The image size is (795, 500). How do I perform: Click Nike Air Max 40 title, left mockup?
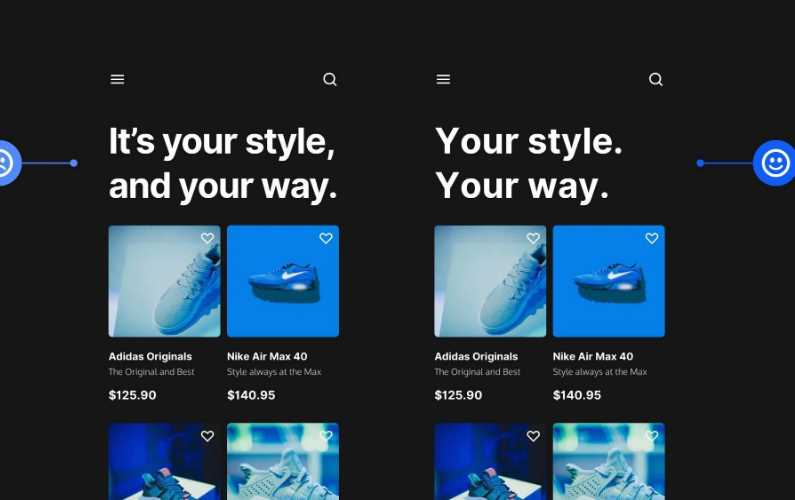(267, 357)
